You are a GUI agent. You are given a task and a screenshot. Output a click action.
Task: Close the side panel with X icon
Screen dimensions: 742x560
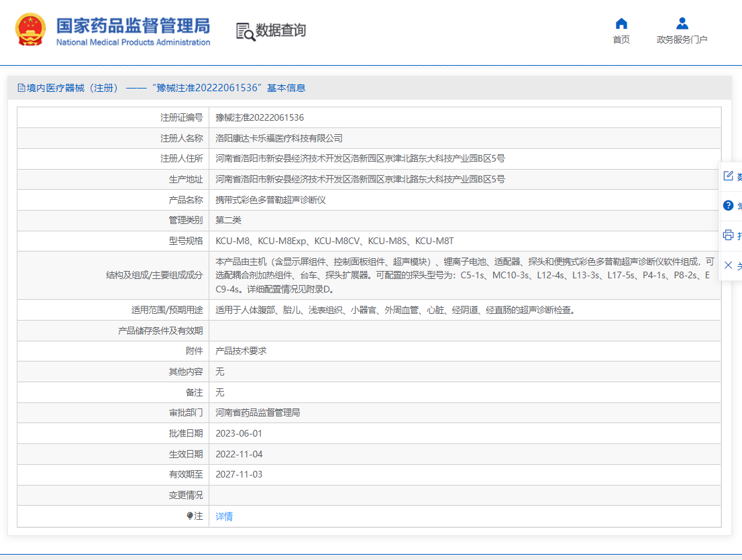coord(728,266)
